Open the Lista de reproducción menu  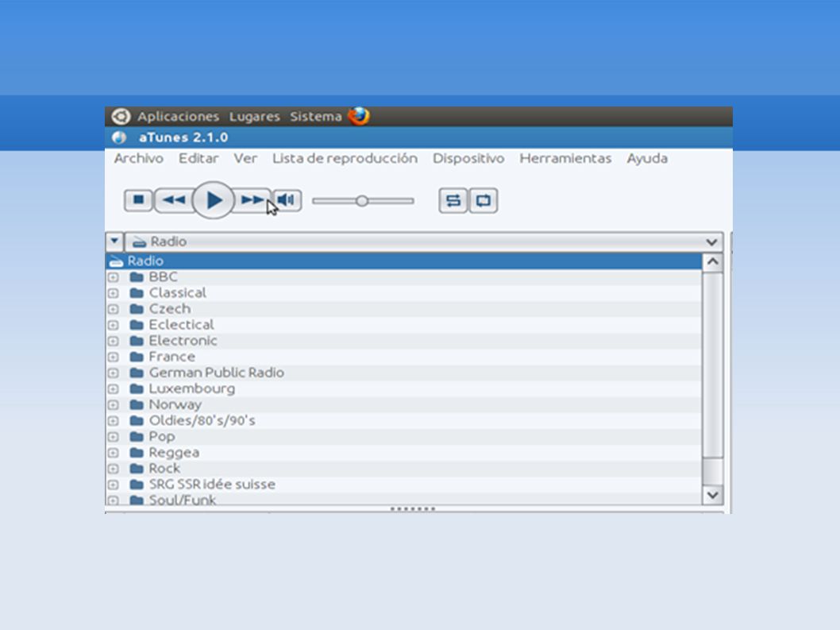(x=345, y=159)
